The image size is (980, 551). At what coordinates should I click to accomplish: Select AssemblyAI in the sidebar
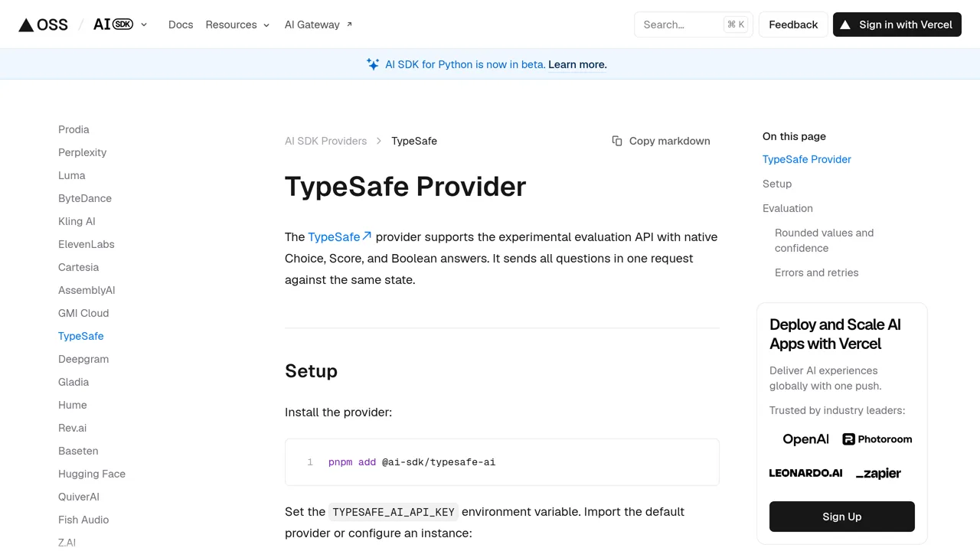[87, 290]
